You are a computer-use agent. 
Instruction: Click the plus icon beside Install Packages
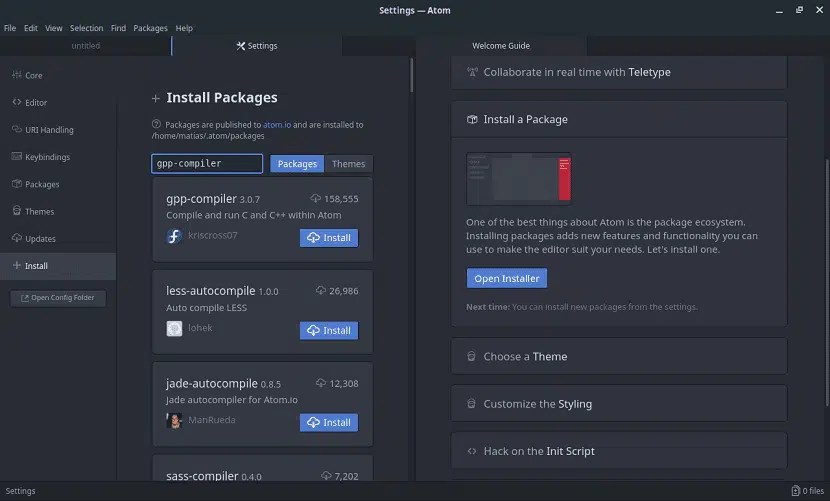[x=156, y=98]
